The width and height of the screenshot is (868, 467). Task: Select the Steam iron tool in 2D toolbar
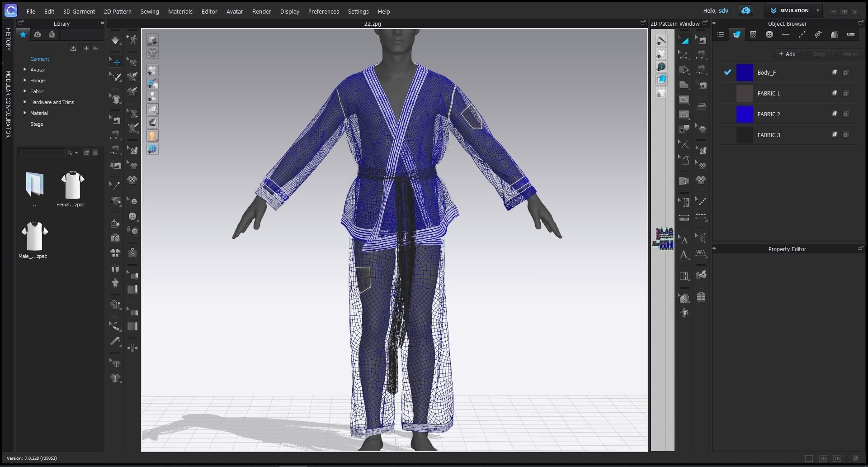(701, 106)
